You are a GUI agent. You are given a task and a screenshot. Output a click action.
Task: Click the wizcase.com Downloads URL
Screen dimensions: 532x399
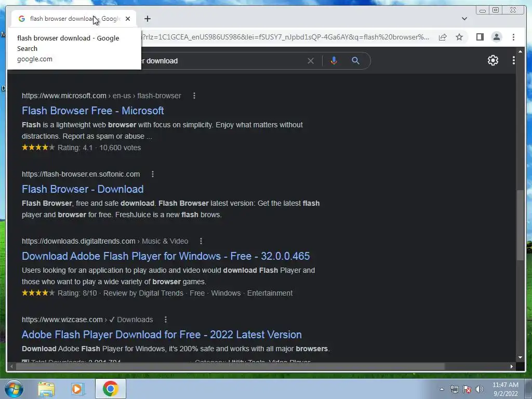click(87, 320)
